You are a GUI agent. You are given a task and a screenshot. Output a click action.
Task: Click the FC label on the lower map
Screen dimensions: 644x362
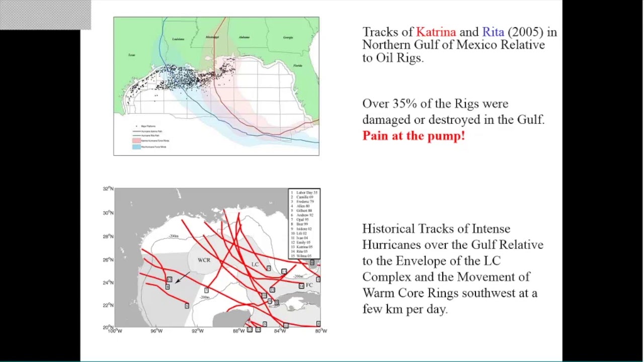tap(309, 285)
